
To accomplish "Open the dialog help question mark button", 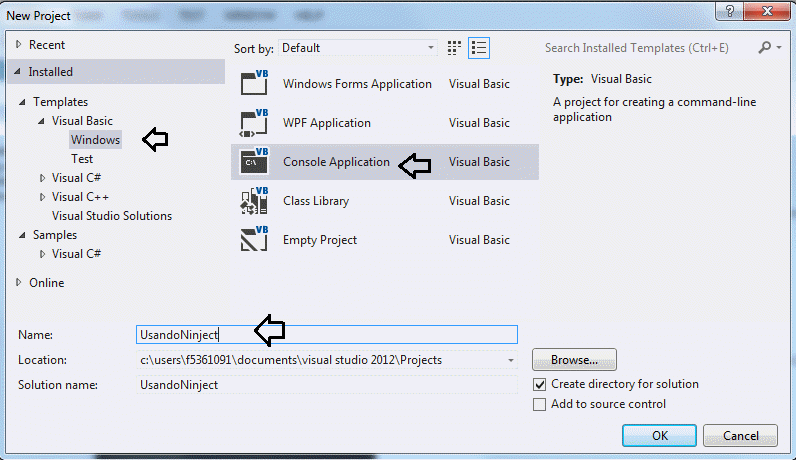I will pos(729,11).
